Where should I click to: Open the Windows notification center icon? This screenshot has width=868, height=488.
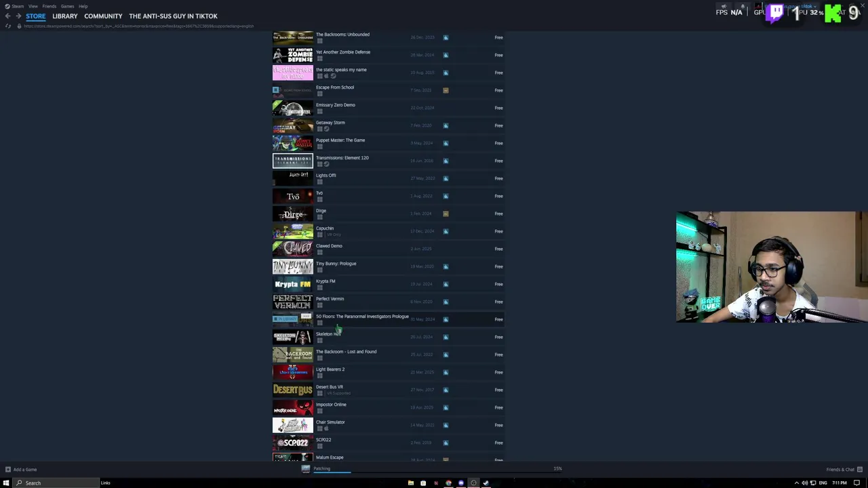[856, 483]
